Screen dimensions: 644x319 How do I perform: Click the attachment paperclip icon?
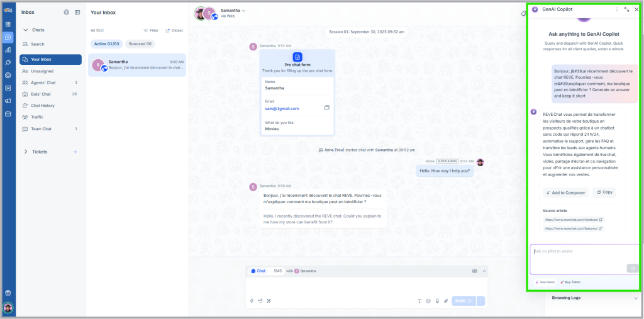(x=446, y=301)
